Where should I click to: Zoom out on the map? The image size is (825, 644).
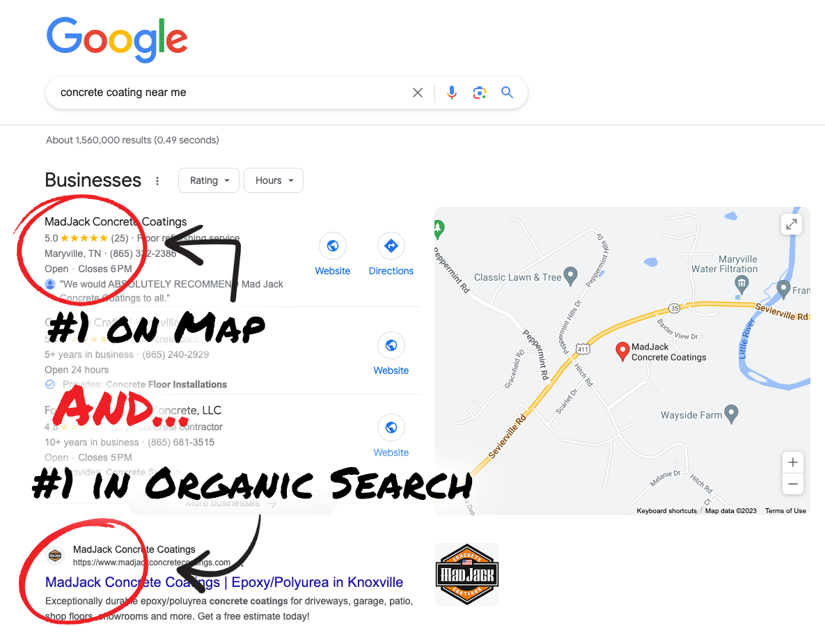[793, 484]
